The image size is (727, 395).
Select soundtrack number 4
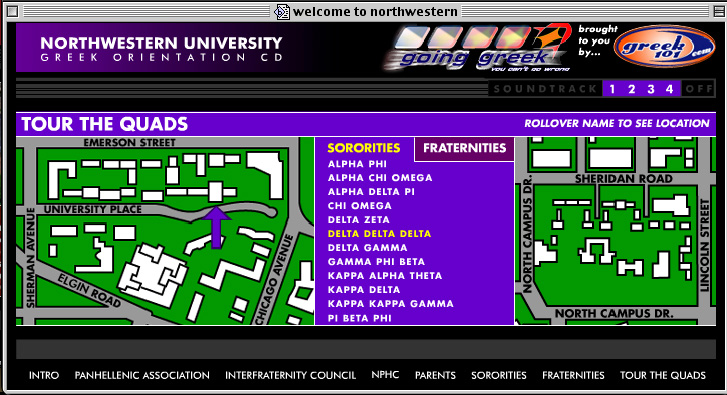pyautogui.click(x=670, y=89)
